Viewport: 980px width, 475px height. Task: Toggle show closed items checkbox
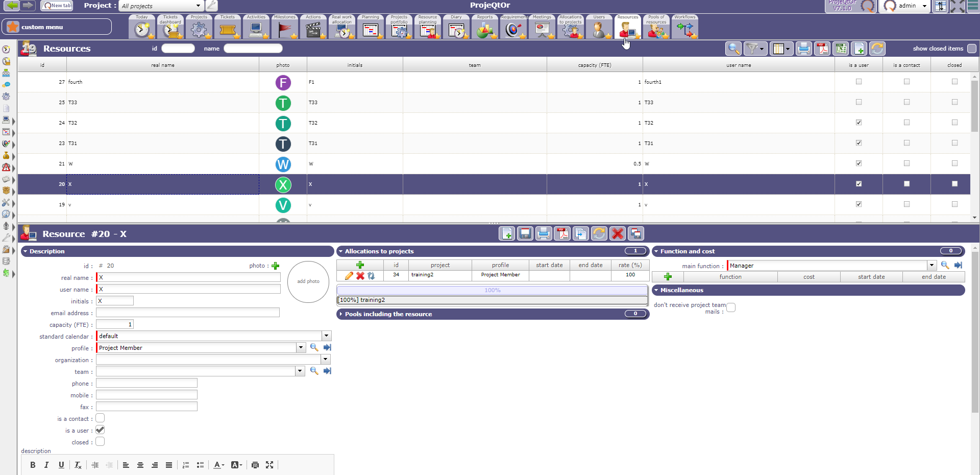point(972,49)
